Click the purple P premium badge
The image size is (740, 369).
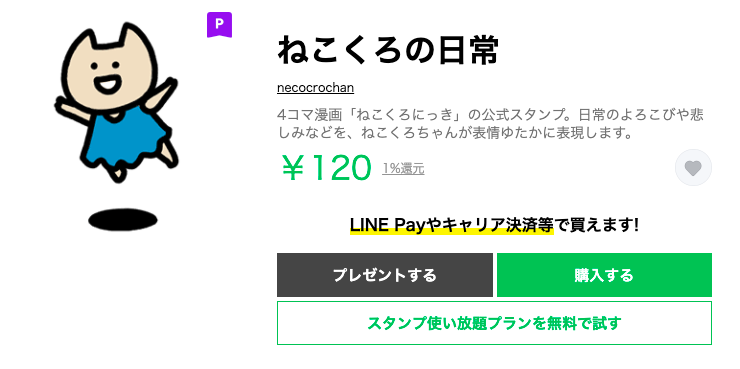[x=219, y=25]
